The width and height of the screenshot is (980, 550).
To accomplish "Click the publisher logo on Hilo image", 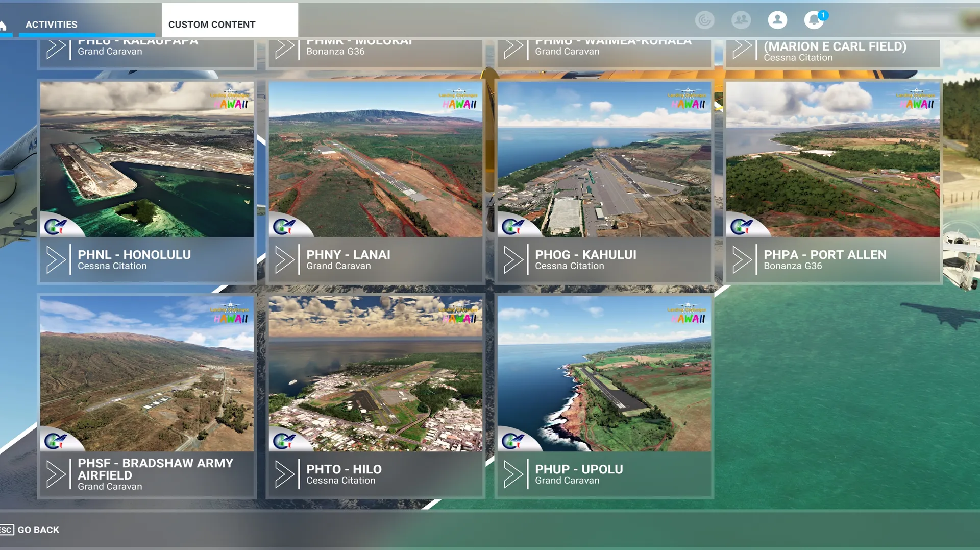I will point(284,440).
